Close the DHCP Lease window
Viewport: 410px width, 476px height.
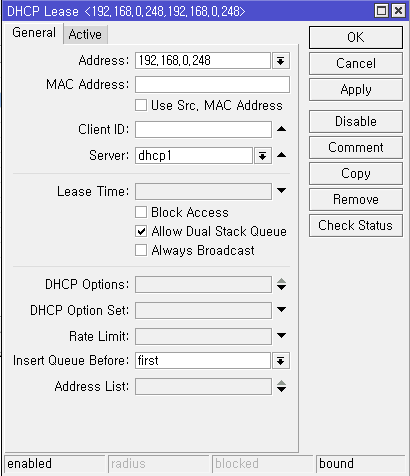[x=398, y=11]
